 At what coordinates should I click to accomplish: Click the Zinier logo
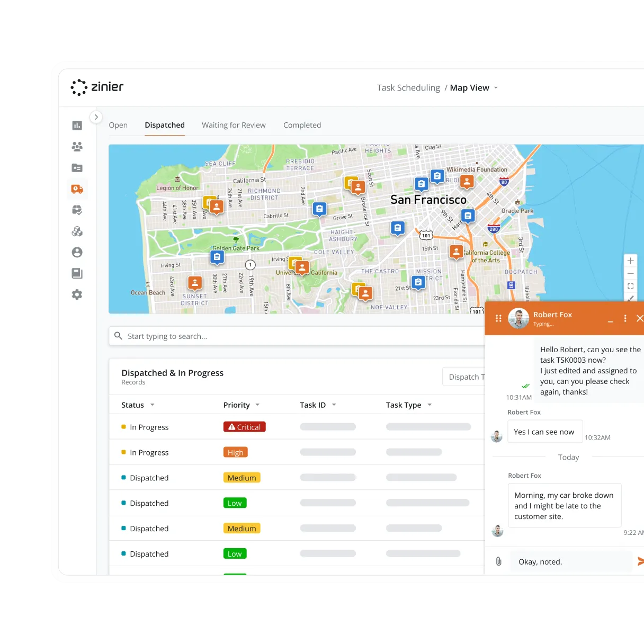pyautogui.click(x=97, y=87)
